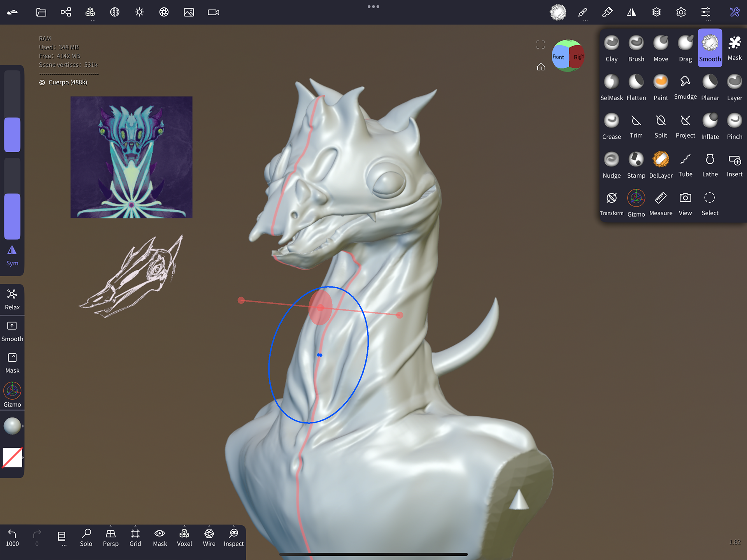Toggle Sym symmetry on left panel
Viewport: 747px width, 560px height.
click(12, 256)
